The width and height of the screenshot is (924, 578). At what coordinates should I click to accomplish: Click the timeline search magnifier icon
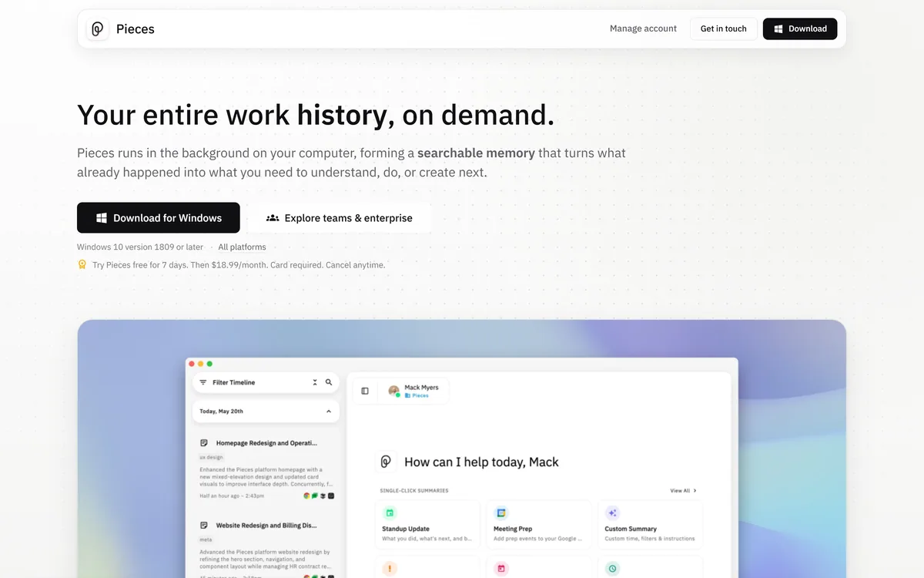(x=329, y=382)
